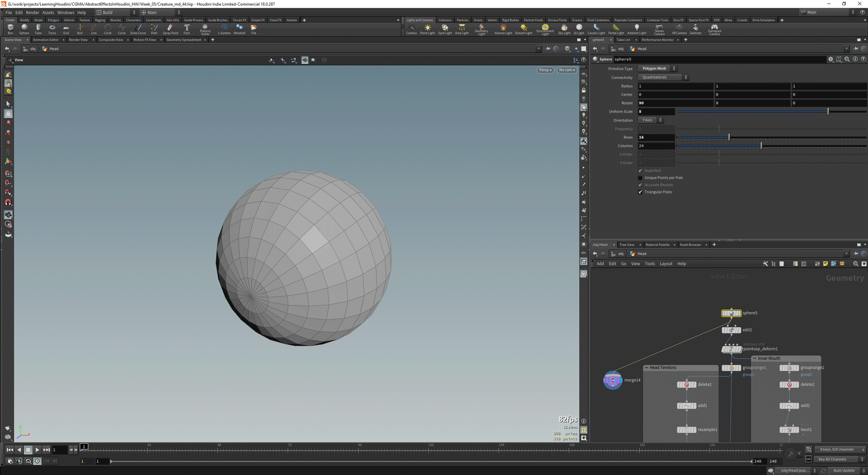Select the Null shelf tool
The width and height of the screenshot is (868, 475).
click(80, 29)
